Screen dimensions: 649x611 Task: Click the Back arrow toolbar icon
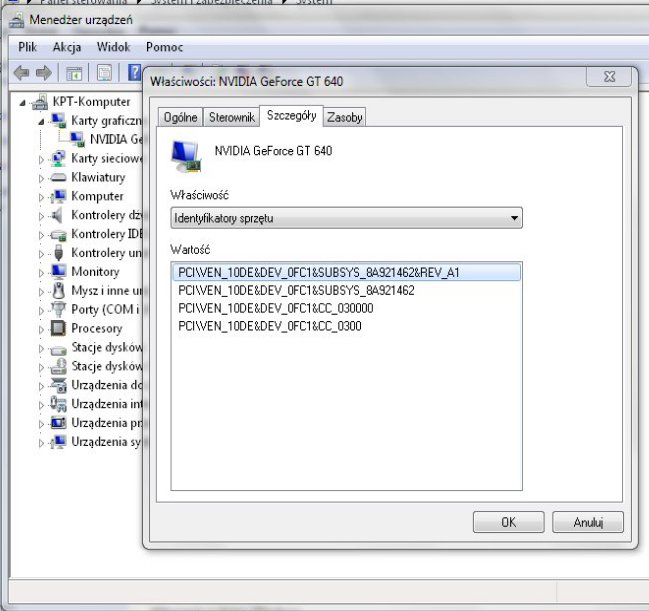(22, 73)
